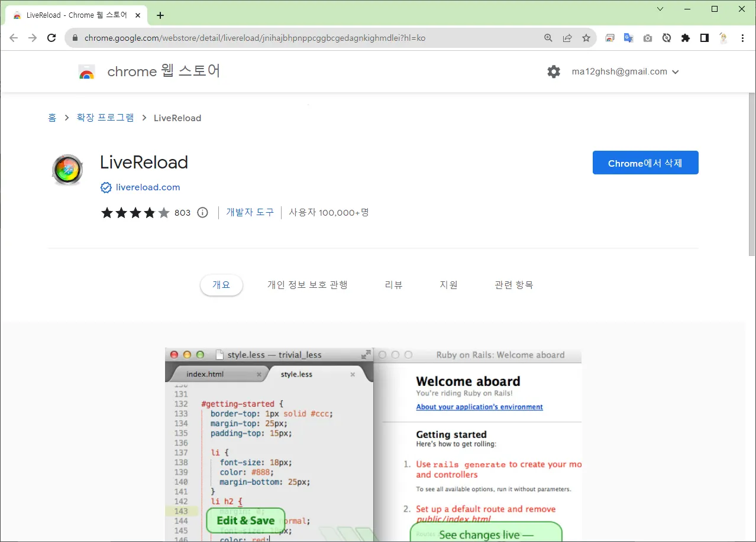Click the Chrome Web Store logo

(x=86, y=72)
